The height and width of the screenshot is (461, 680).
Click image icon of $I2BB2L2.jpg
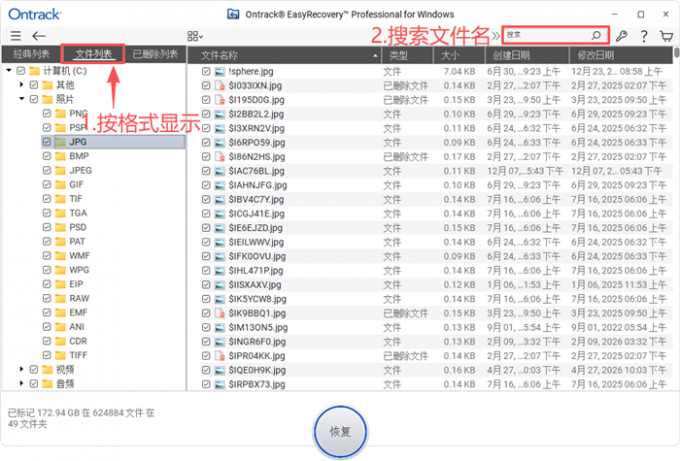click(220, 114)
